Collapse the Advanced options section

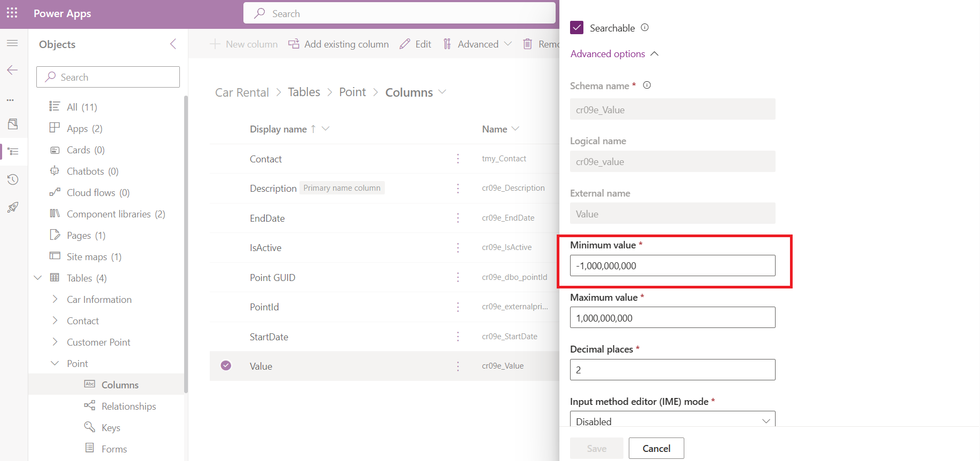(614, 54)
